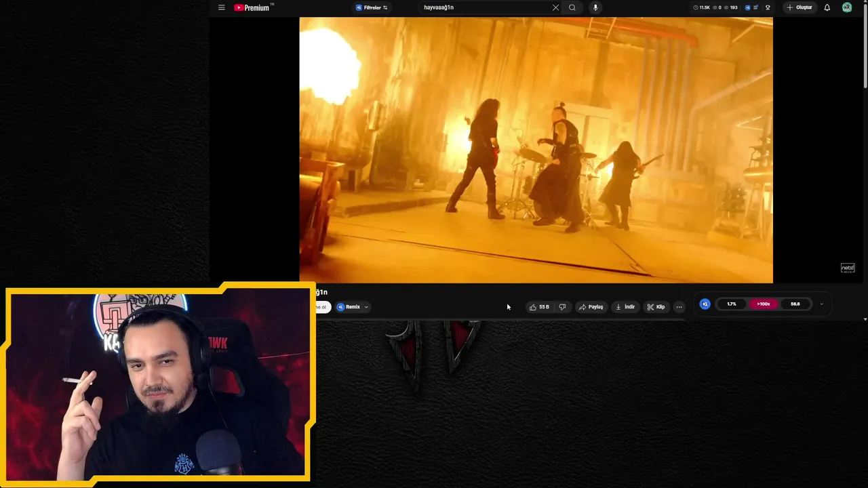Click the 11.5K clock stat in header
Image resolution: width=868 pixels, height=488 pixels.
[x=702, y=7]
